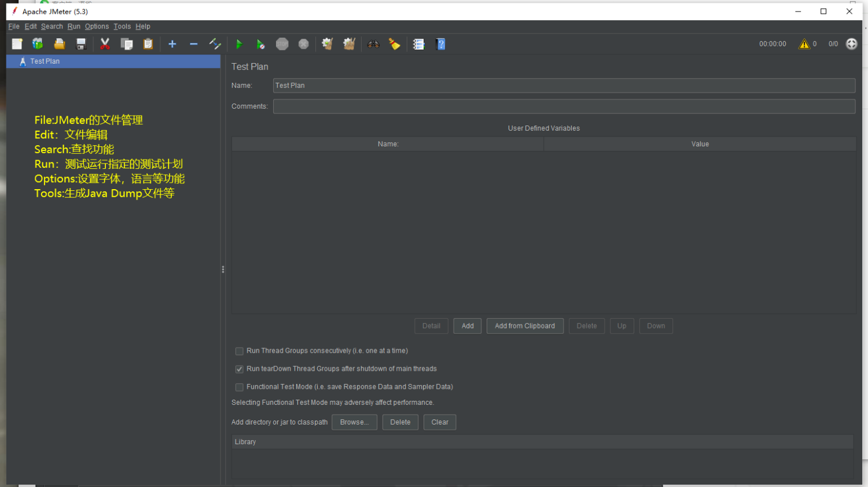Click the Add button for variables
Viewport: 868px width, 487px height.
(x=468, y=326)
